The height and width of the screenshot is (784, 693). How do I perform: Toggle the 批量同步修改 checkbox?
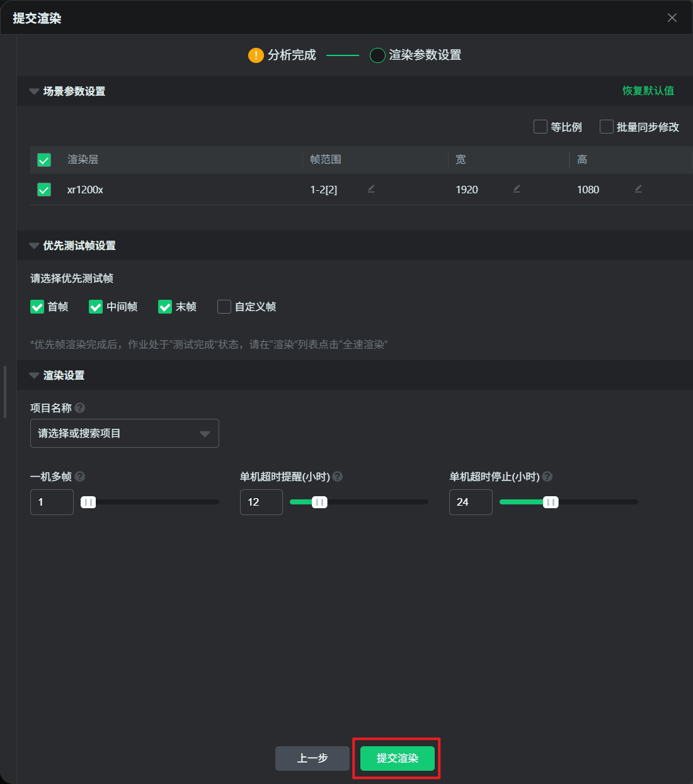[606, 127]
